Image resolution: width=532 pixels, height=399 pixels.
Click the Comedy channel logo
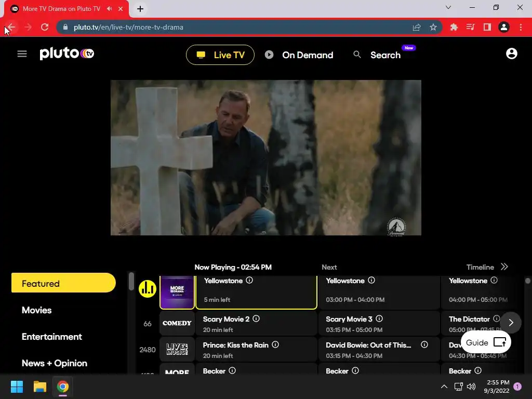click(177, 323)
